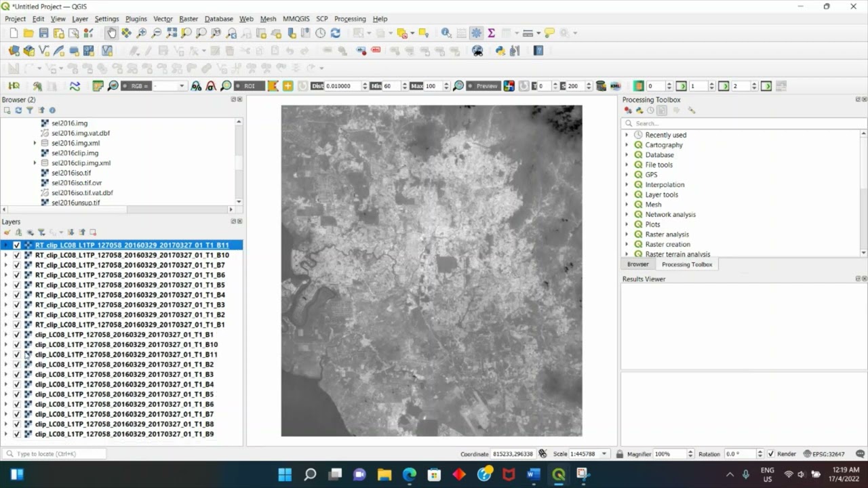868x488 pixels.
Task: Click the Browser panel filter icon
Action: [x=30, y=110]
